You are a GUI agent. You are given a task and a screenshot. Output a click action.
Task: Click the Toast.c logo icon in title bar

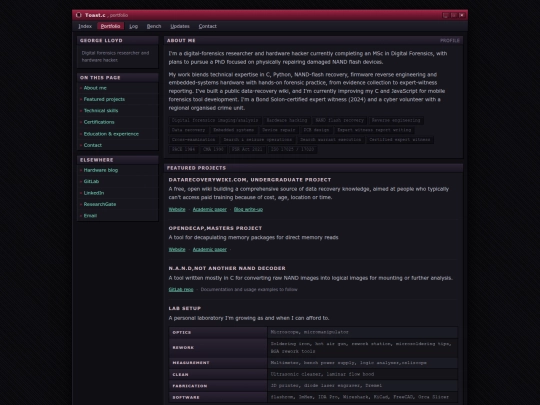coord(79,15)
